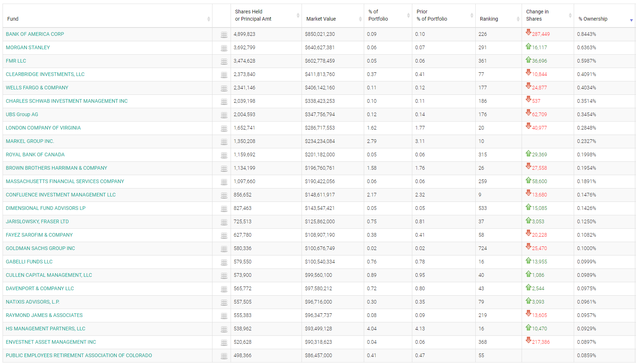Sort table by Ranking column
This screenshot has height=364, width=636.
coord(498,16)
